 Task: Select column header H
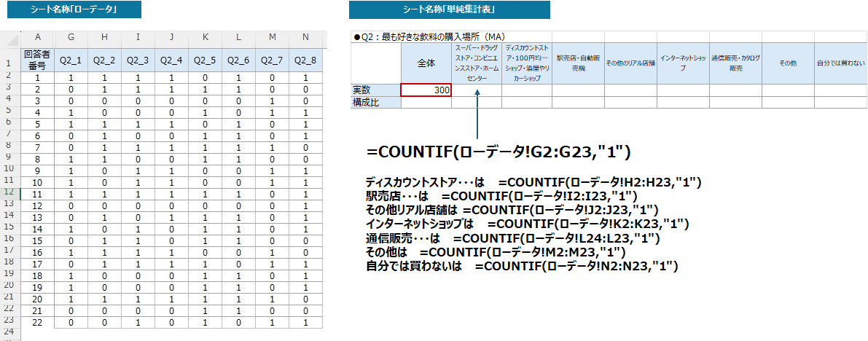[x=105, y=37]
